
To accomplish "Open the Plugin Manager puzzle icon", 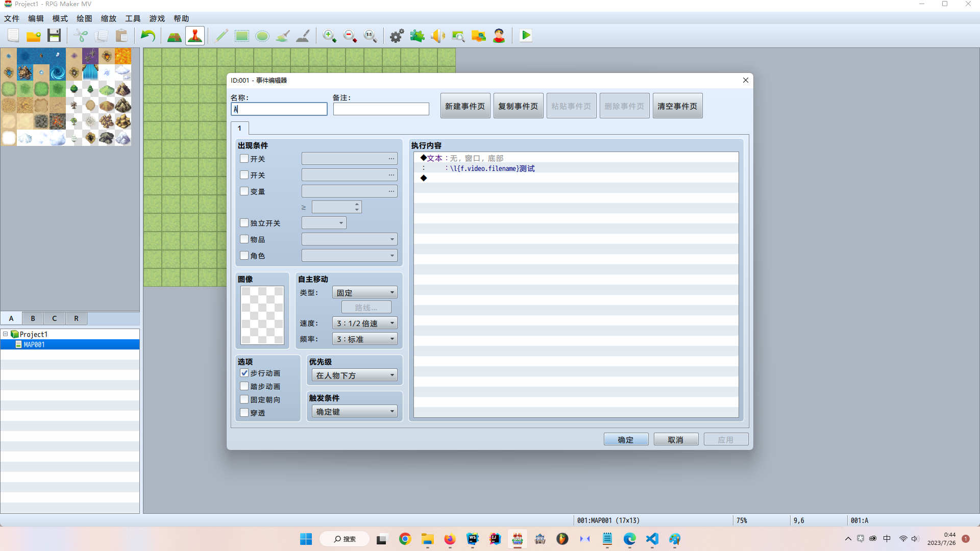I will (418, 36).
